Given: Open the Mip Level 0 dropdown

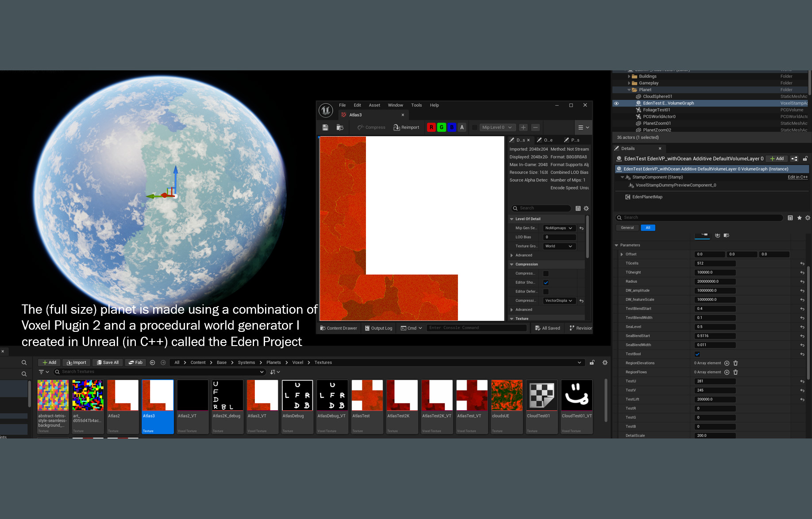Looking at the screenshot, I should pos(497,127).
